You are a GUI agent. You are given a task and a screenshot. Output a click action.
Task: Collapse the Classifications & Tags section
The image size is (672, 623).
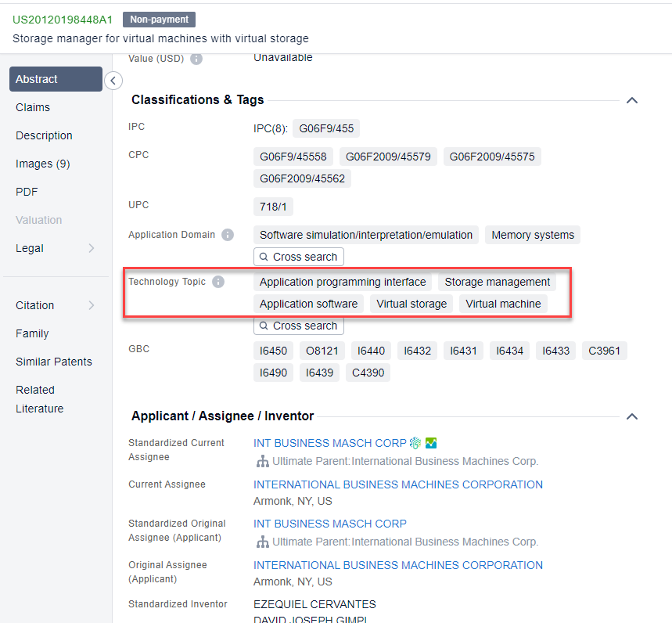coord(632,100)
